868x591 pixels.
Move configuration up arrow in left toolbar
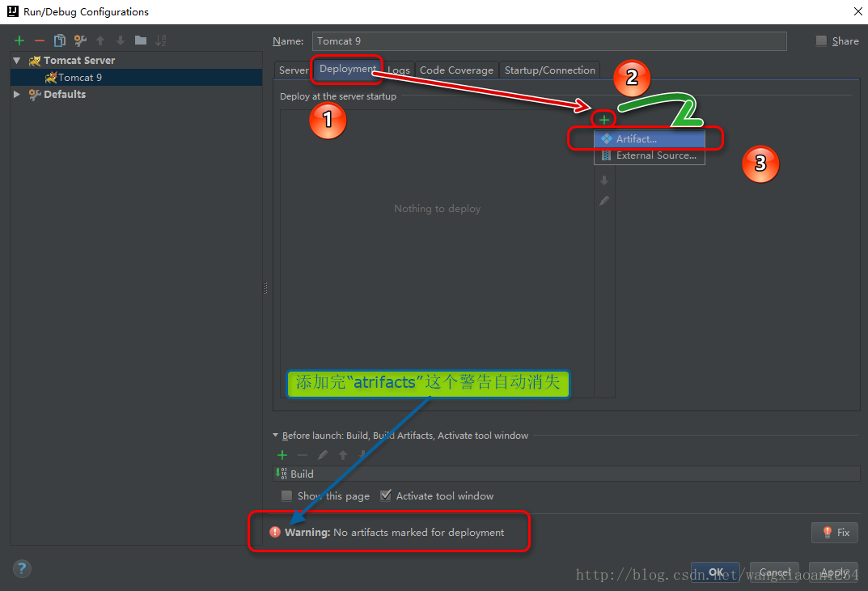pos(100,40)
